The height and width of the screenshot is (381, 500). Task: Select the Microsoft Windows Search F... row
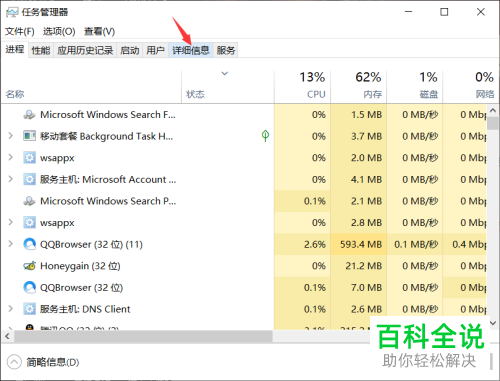click(243, 115)
